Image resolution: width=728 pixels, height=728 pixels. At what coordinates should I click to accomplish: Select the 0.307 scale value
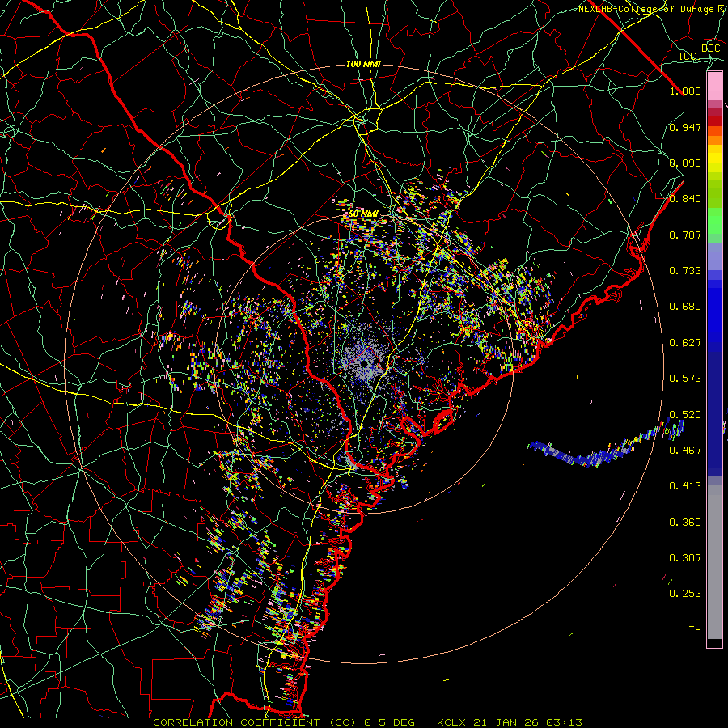pyautogui.click(x=685, y=558)
